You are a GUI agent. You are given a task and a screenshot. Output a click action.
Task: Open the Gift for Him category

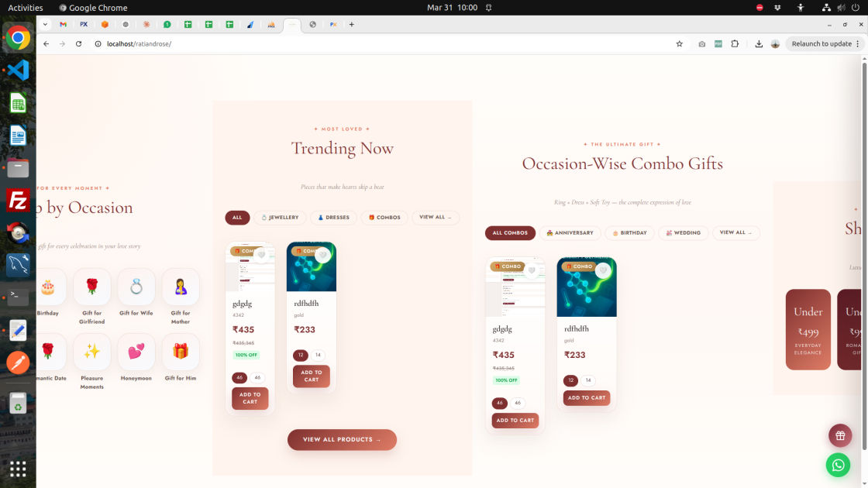181,352
